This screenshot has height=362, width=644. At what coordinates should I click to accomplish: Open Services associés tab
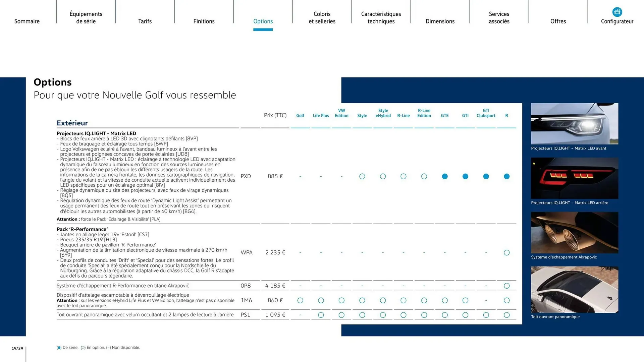499,17
